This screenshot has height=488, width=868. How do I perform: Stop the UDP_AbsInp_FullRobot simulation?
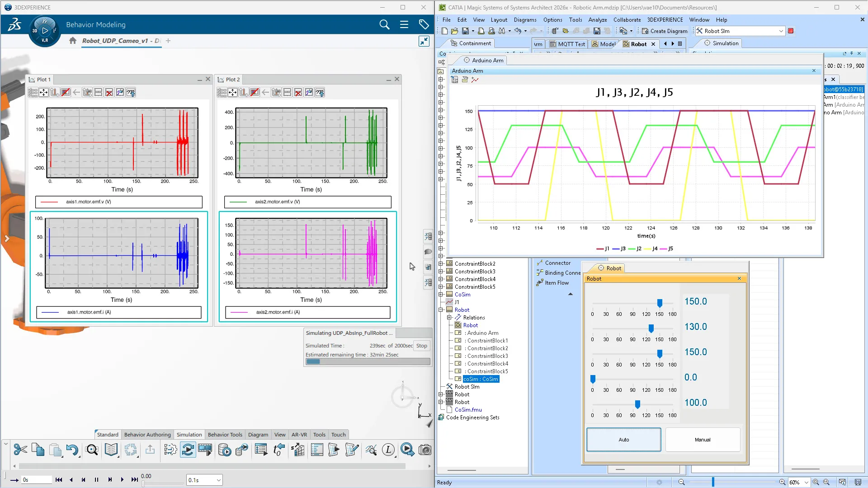pos(421,346)
